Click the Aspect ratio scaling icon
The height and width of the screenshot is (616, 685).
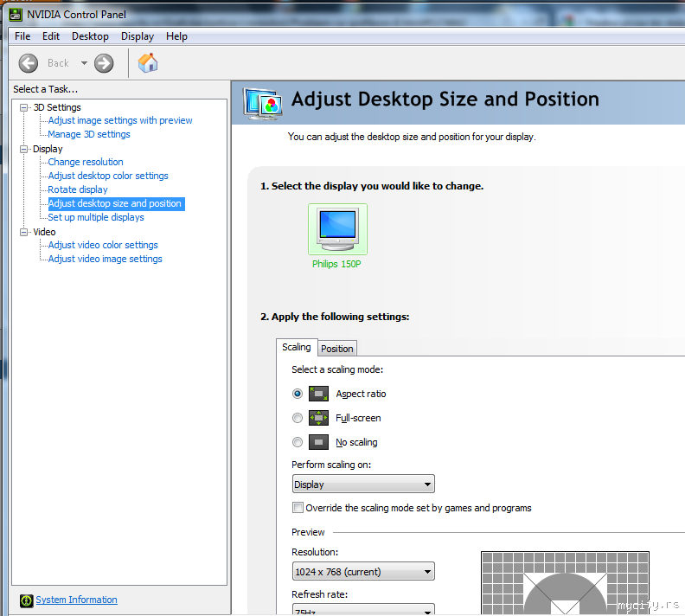pos(318,394)
